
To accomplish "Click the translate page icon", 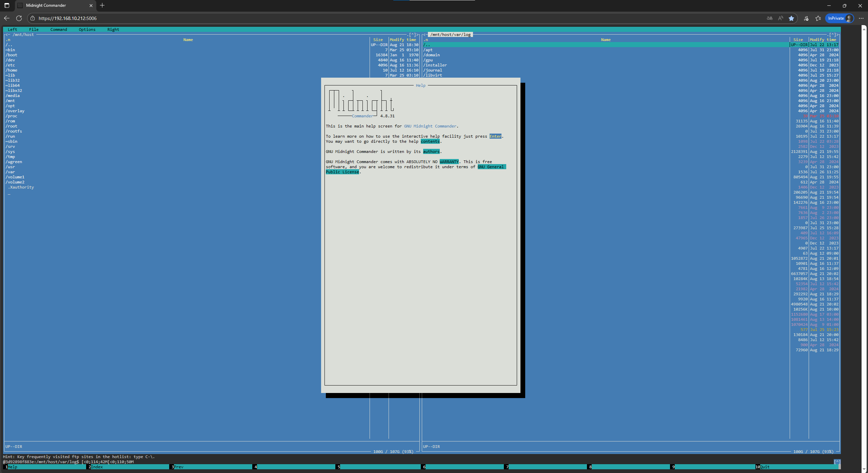I will (769, 18).
